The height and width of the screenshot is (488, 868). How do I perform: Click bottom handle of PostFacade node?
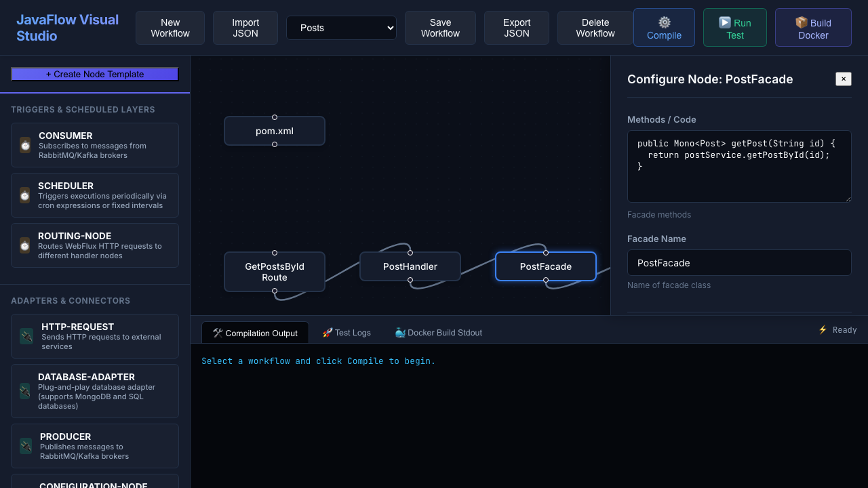[x=546, y=280]
